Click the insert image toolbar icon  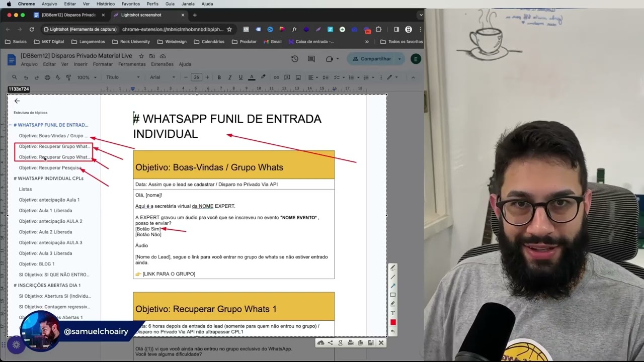[x=298, y=77]
